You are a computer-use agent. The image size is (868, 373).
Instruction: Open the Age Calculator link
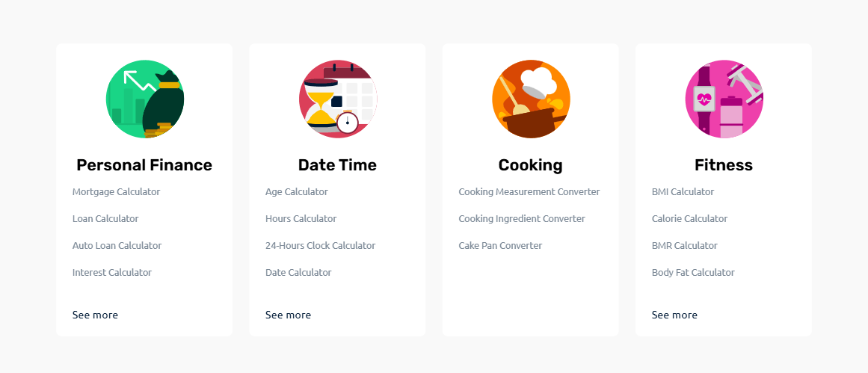296,192
